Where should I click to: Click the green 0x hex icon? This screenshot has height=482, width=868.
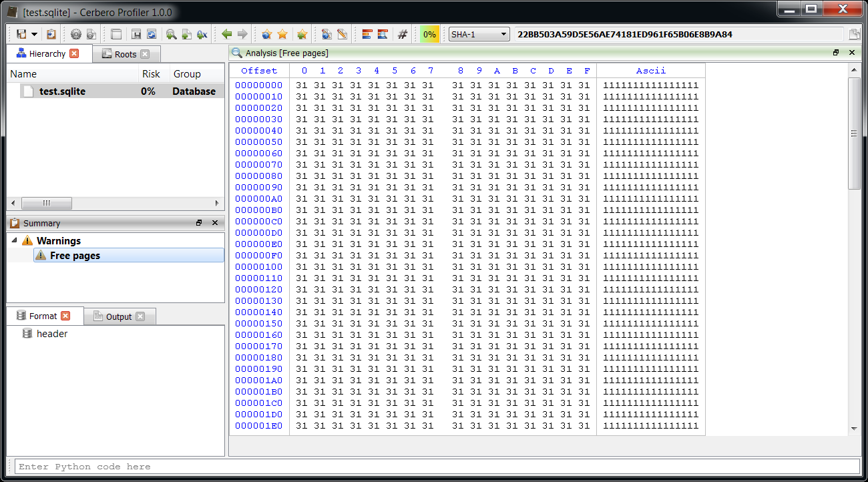point(202,34)
